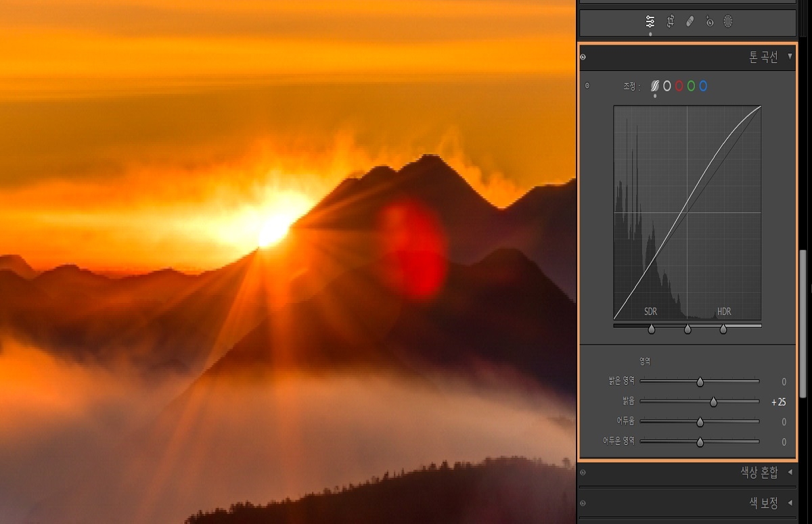Click the HDR label in curve graph
Screen dimensions: 812x524
click(x=724, y=312)
